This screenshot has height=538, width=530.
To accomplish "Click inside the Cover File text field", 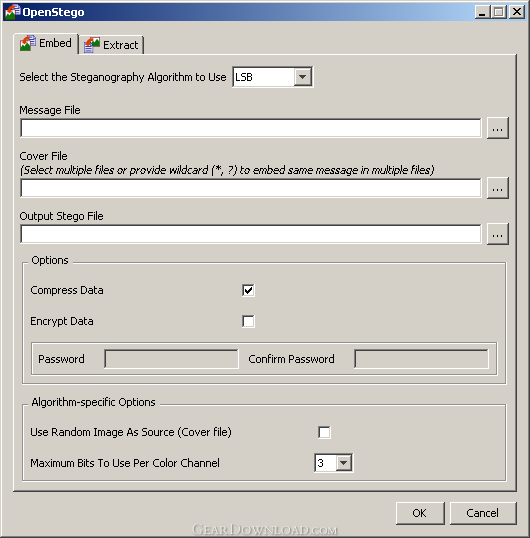I will tap(251, 188).
